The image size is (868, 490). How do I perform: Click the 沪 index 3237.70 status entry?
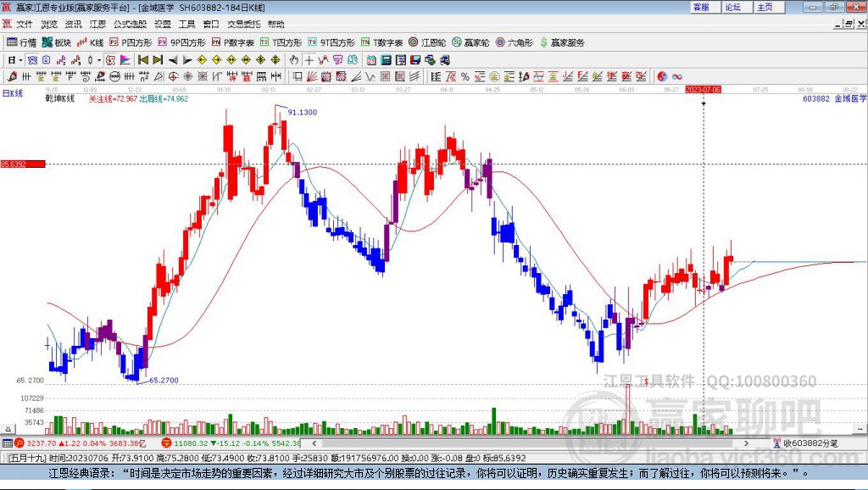(x=81, y=443)
